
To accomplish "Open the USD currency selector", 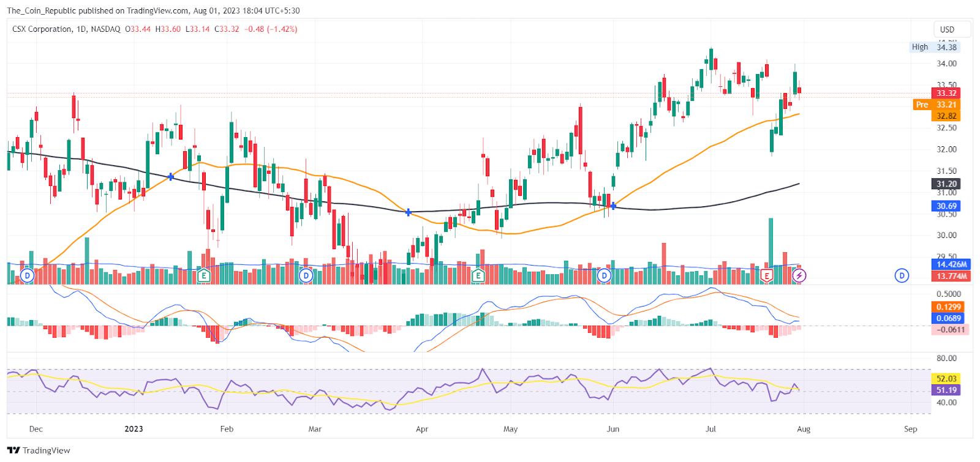I will pyautogui.click(x=951, y=29).
